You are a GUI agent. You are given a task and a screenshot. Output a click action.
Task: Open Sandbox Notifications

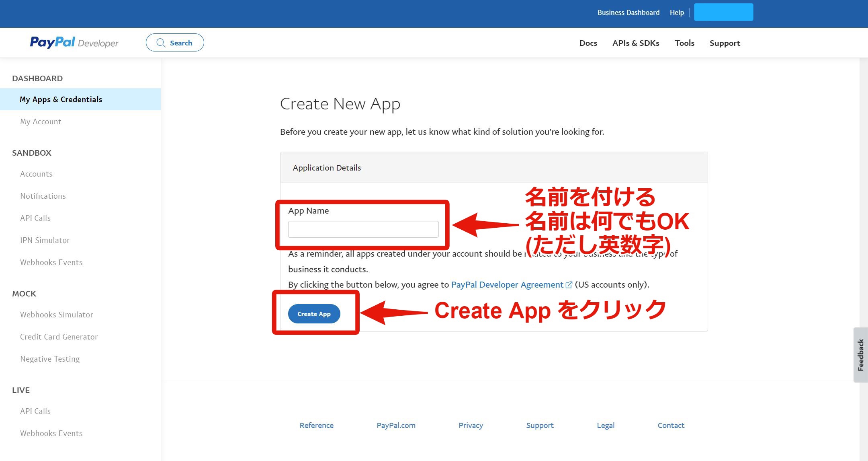pyautogui.click(x=43, y=196)
